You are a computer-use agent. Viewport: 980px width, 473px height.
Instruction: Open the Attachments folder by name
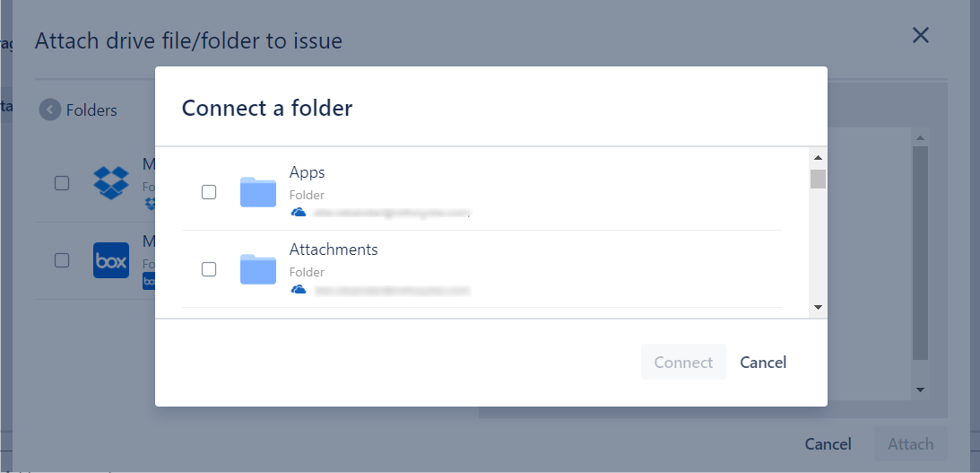point(334,250)
